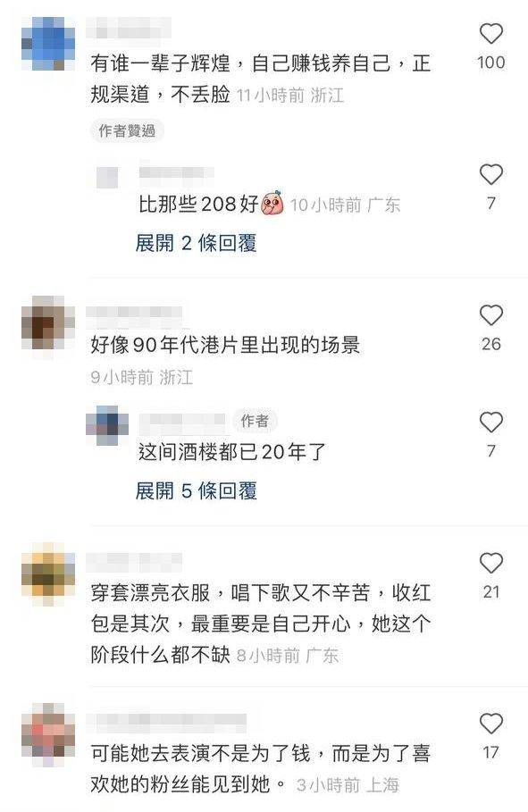The width and height of the screenshot is (528, 812).
Task: Like the comment with 100 likes
Action: pos(490,34)
